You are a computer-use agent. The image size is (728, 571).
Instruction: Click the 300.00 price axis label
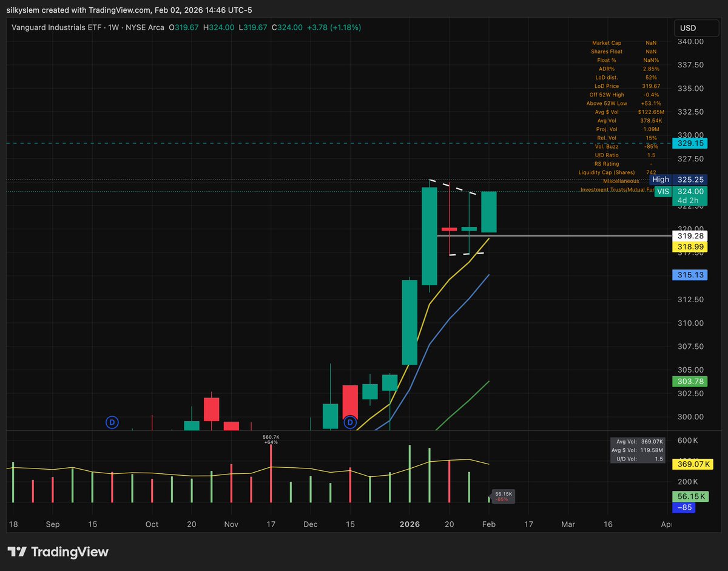point(691,417)
